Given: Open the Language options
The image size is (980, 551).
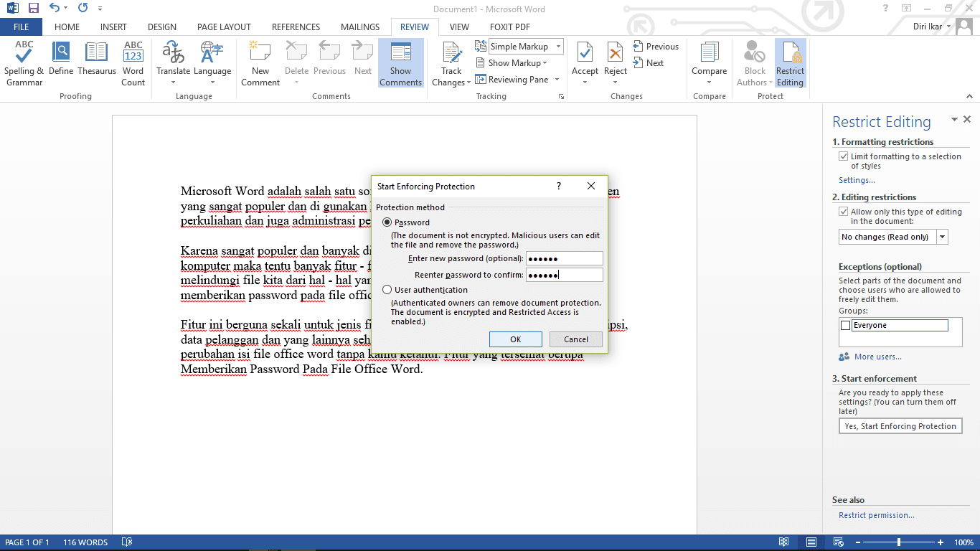Looking at the screenshot, I should click(212, 63).
